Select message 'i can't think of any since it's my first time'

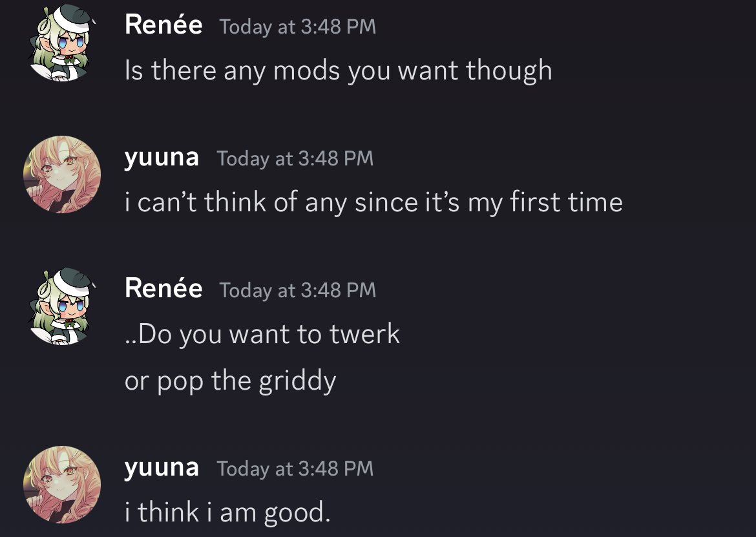[373, 203]
